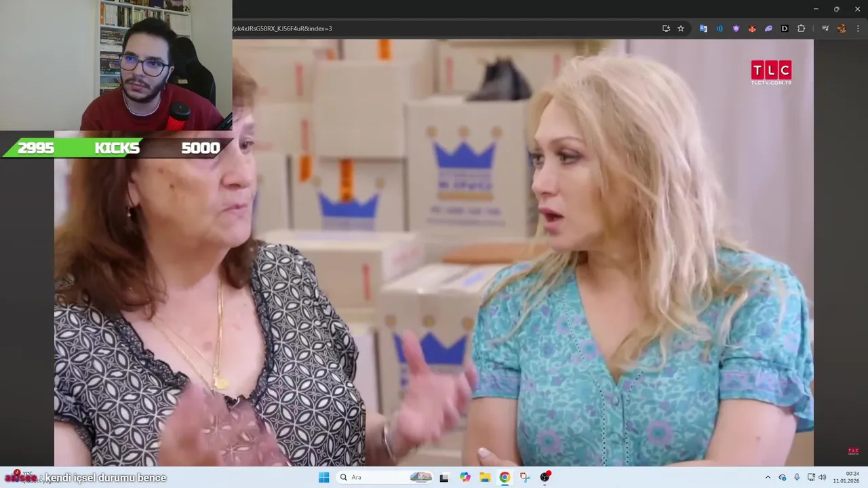Click the KICKS goal progress bar
Viewport: 868px width, 488px height.
[x=117, y=148]
